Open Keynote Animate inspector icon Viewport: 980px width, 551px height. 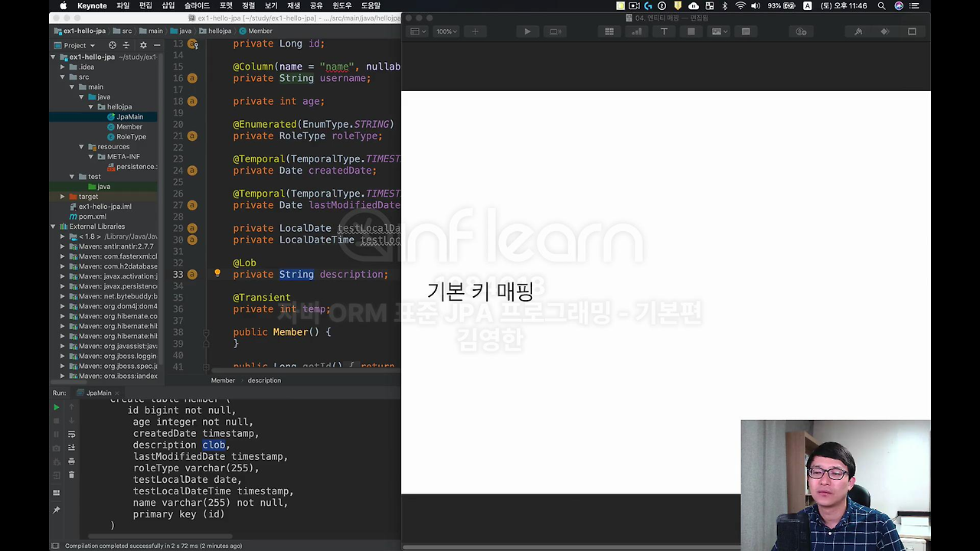(x=885, y=31)
